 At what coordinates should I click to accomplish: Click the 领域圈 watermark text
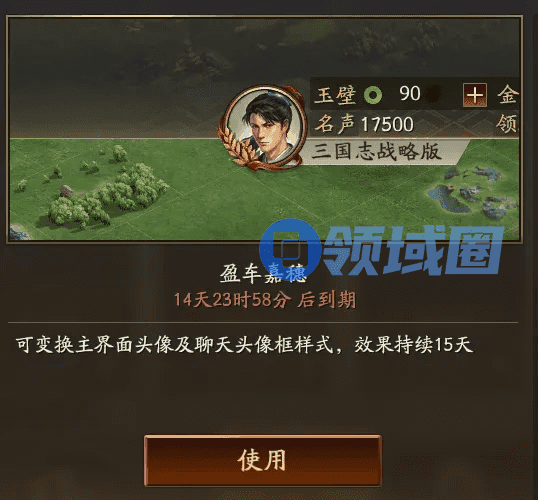(x=413, y=251)
